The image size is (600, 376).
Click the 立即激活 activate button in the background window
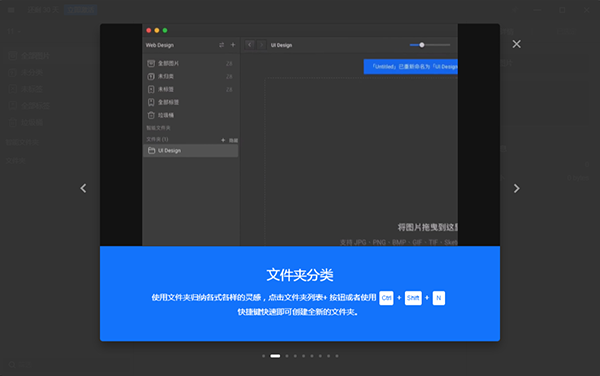coord(80,10)
